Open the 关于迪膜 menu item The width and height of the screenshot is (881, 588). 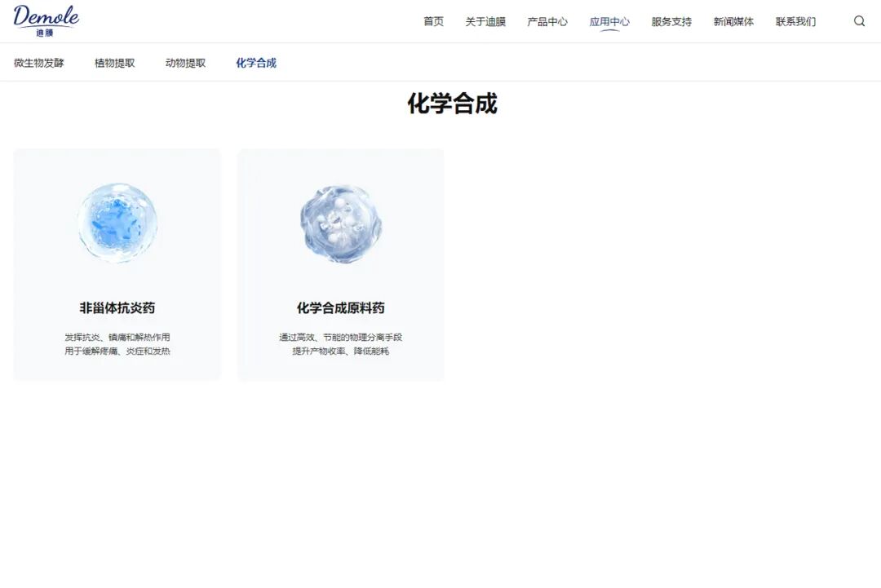[485, 22]
